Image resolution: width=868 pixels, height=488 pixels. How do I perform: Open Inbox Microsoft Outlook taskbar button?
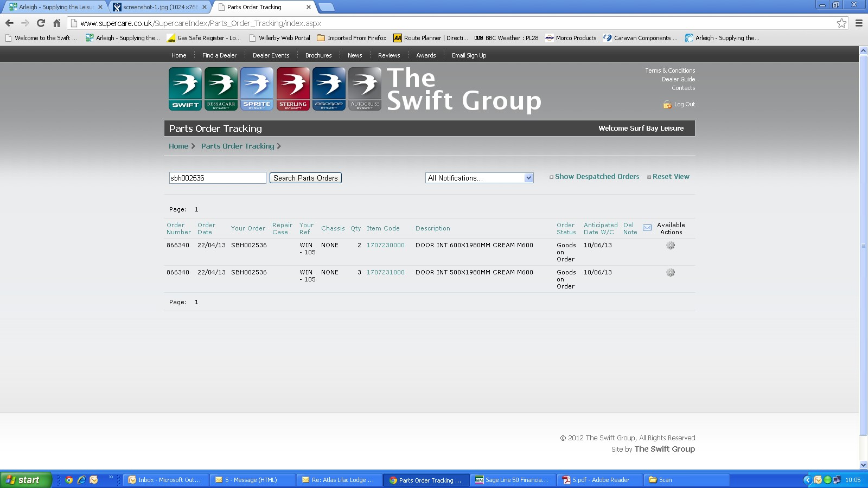click(x=165, y=480)
